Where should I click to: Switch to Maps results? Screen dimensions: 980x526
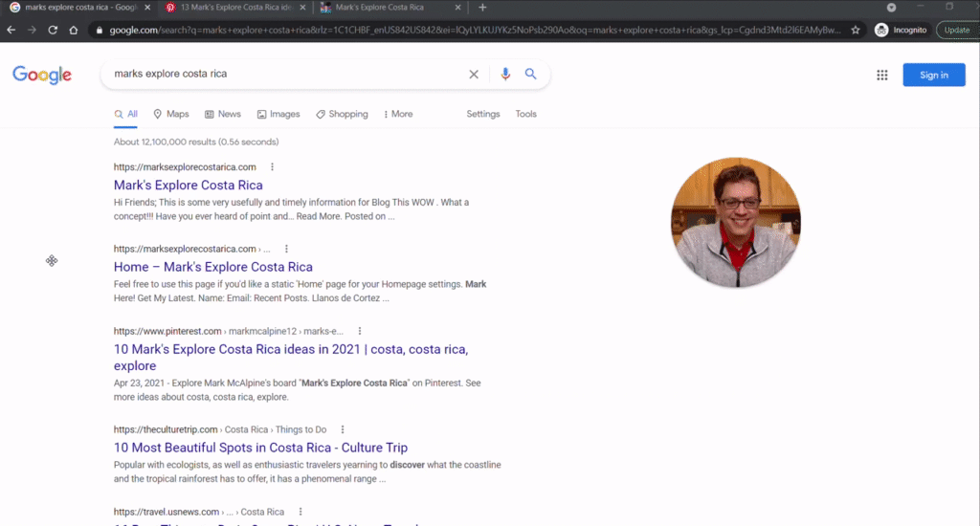point(171,115)
